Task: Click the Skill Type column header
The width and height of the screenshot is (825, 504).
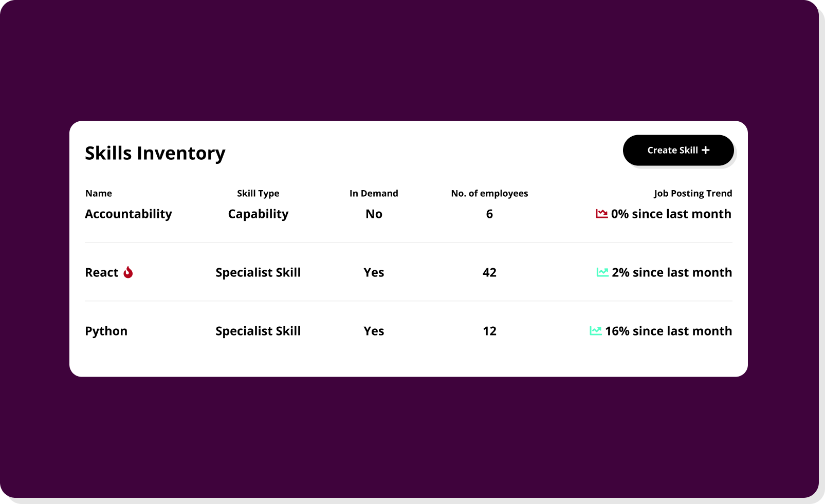Action: click(x=258, y=193)
